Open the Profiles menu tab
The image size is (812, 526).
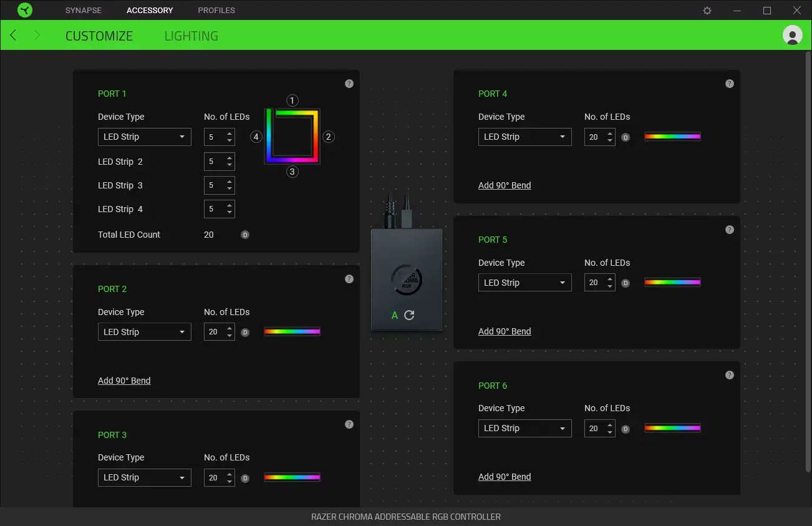[x=216, y=11]
